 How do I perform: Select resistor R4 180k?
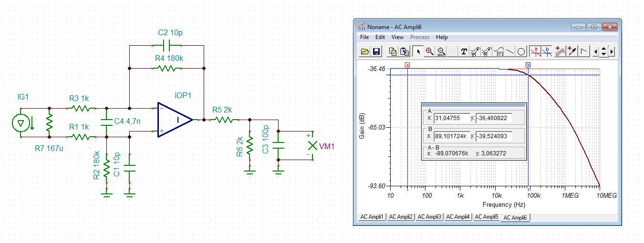pos(166,68)
